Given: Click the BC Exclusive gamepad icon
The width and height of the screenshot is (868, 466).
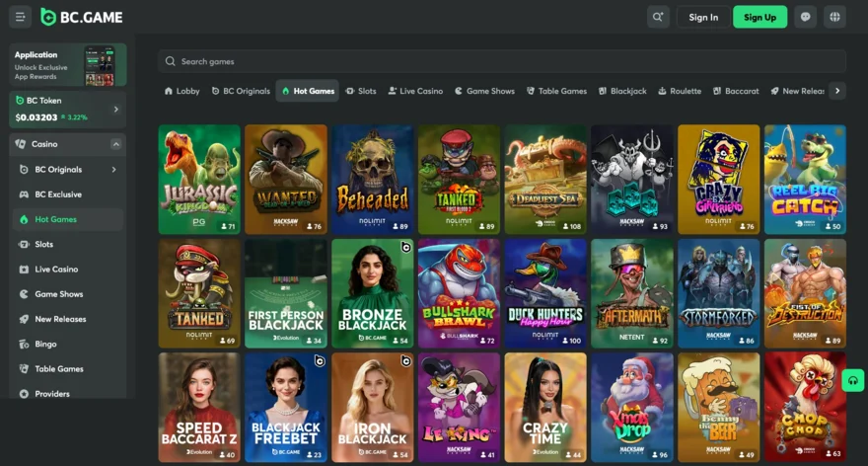Looking at the screenshot, I should pyautogui.click(x=24, y=194).
